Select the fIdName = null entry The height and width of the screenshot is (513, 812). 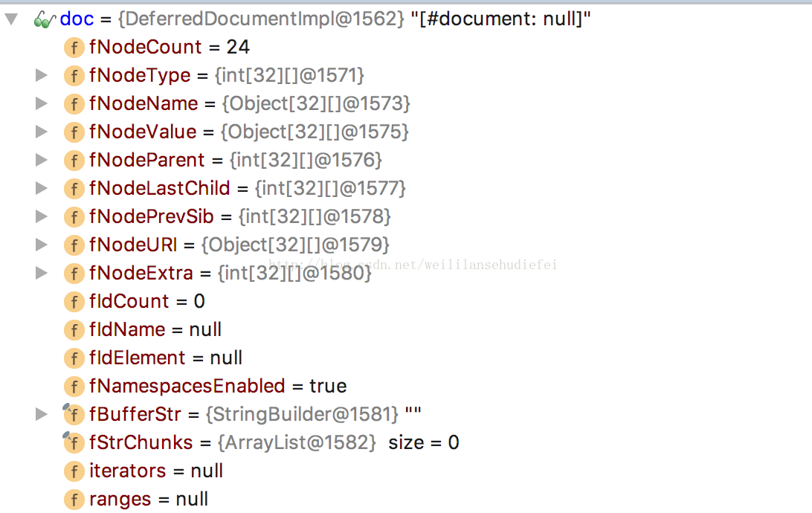coord(155,330)
